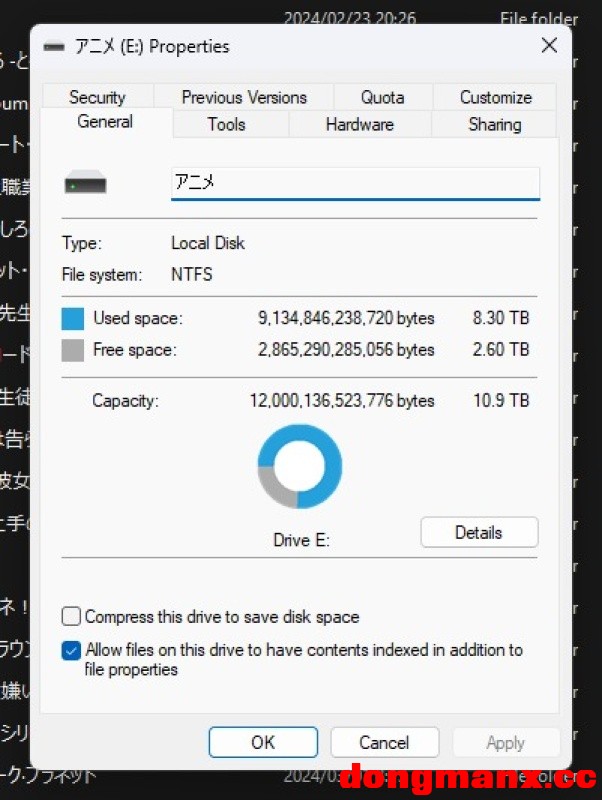Click the gray Free space color swatch
Viewport: 602px width, 800px height.
73,351
